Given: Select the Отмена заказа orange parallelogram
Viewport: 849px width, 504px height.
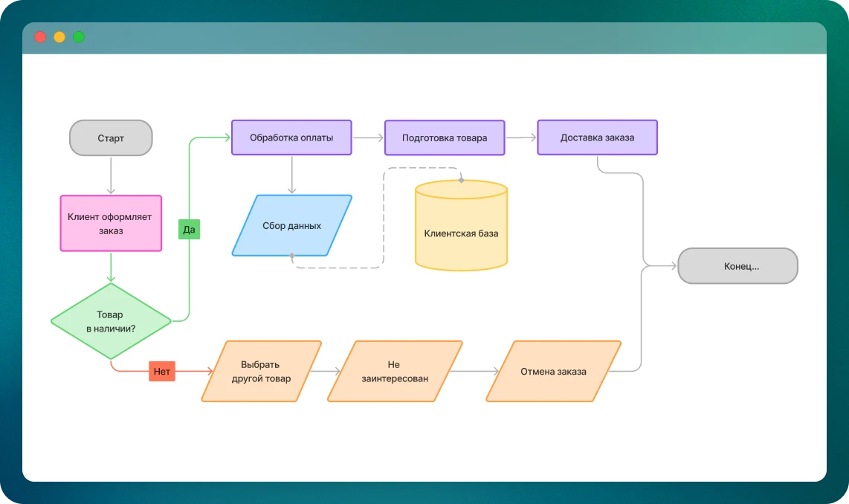Looking at the screenshot, I should click(x=553, y=371).
